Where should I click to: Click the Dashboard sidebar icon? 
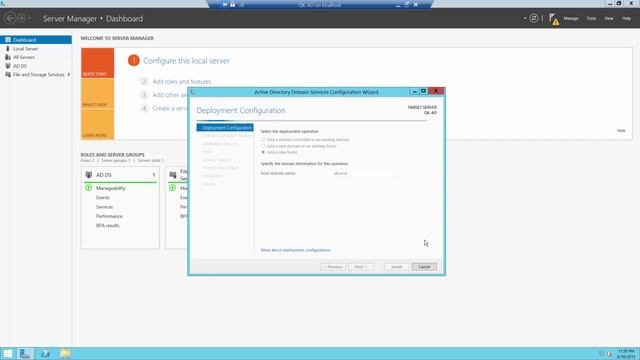[x=8, y=40]
